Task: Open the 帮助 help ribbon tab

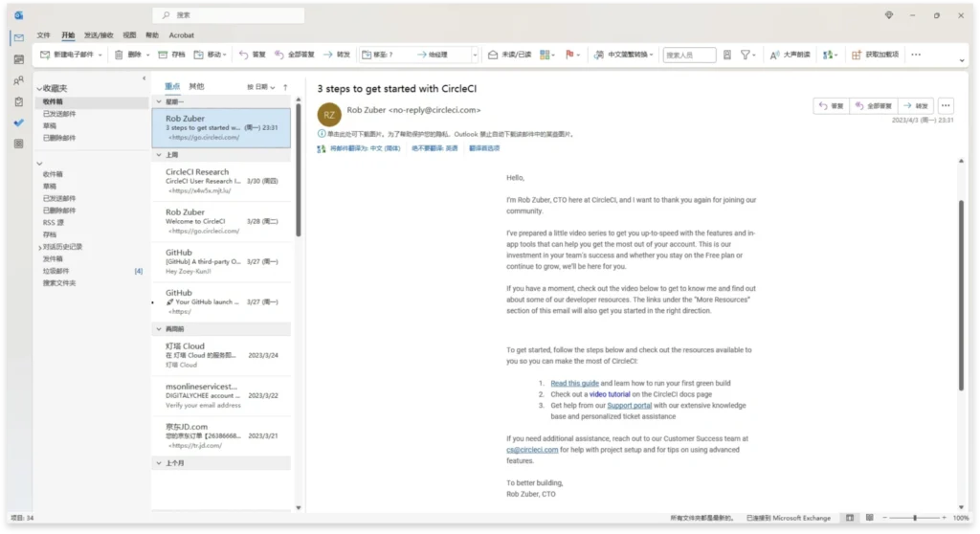Action: coord(152,35)
